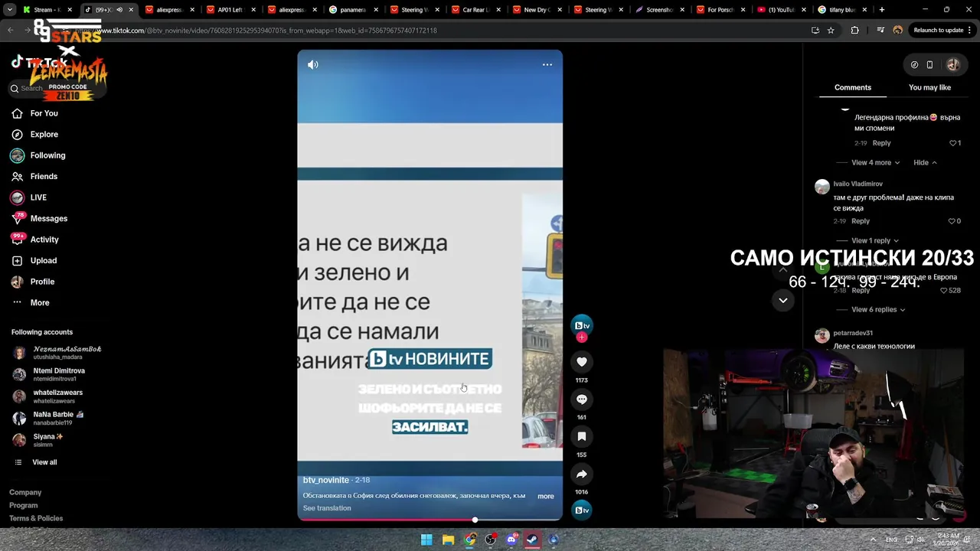980x551 pixels.
Task: Open btv_novinite author profile link
Action: click(x=326, y=480)
